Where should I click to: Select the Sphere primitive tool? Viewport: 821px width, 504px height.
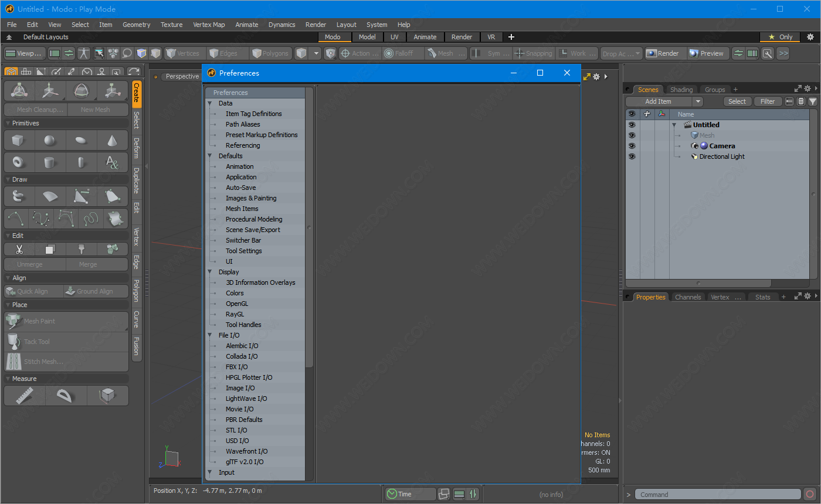click(50, 141)
